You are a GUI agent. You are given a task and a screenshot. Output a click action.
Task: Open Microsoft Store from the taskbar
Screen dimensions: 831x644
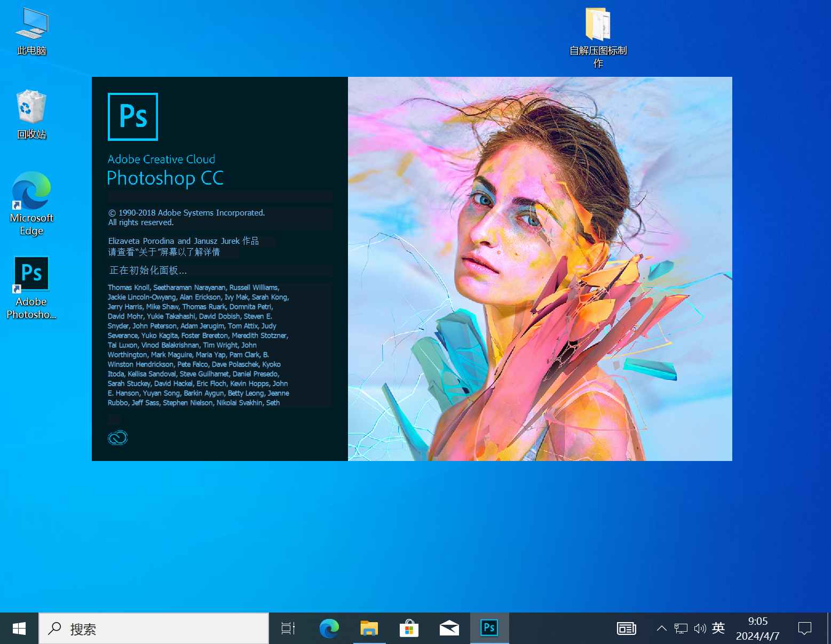point(409,629)
